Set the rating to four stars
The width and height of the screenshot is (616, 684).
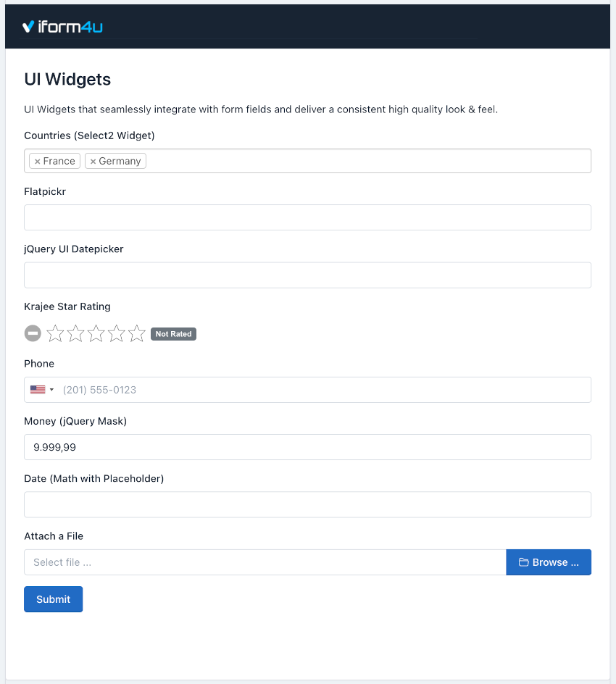pos(116,333)
